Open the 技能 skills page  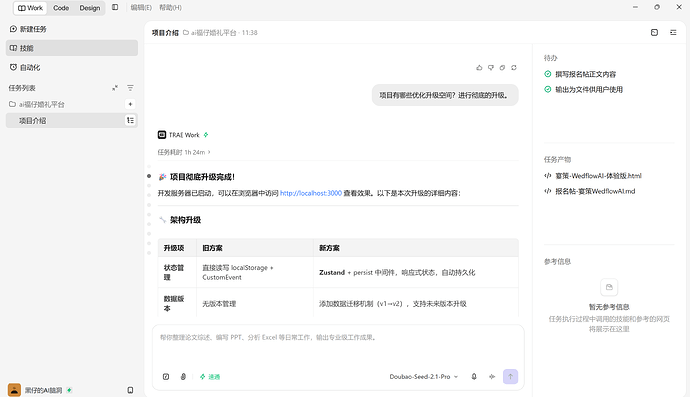[72, 48]
